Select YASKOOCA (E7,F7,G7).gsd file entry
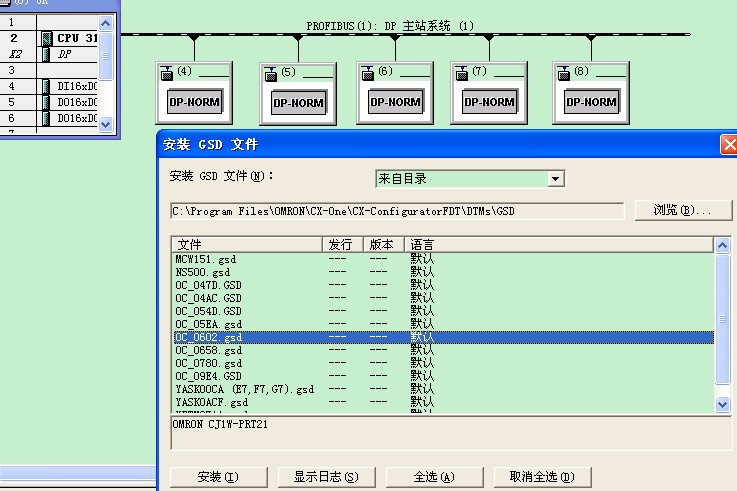This screenshot has height=491, width=737. 244,389
